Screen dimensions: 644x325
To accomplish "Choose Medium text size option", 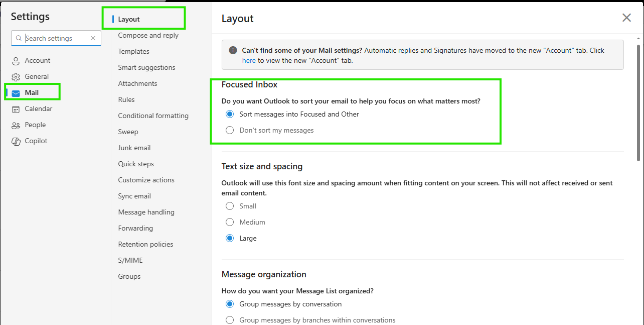I will point(246,222).
